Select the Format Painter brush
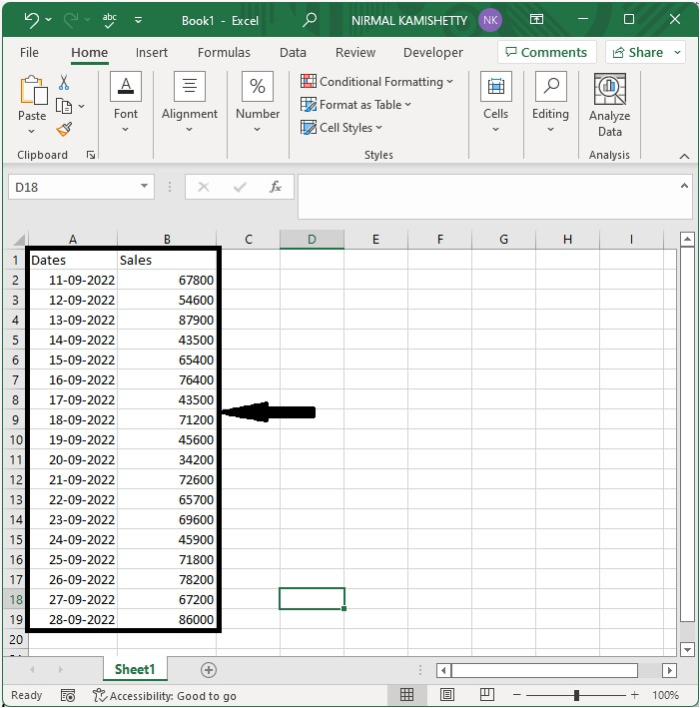 (x=64, y=130)
